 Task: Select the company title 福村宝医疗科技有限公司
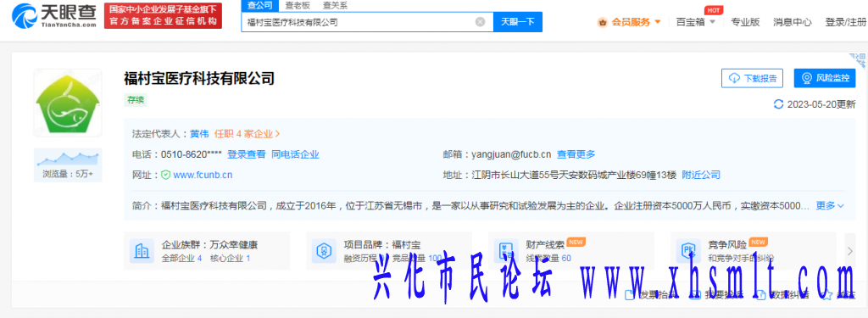click(x=199, y=78)
